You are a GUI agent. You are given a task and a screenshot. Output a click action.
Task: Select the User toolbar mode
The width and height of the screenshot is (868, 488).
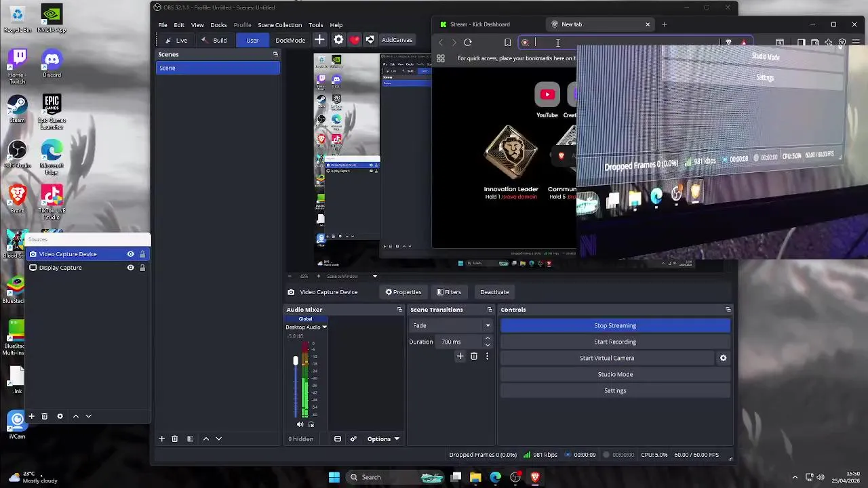[x=252, y=40]
